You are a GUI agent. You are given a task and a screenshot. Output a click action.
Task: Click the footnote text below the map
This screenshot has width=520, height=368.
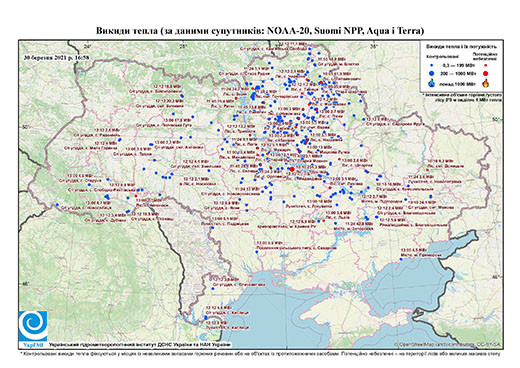(260, 353)
